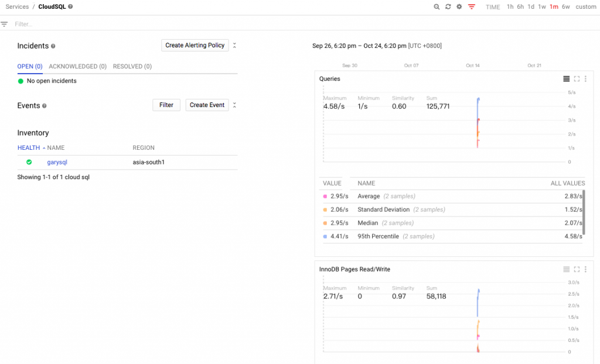This screenshot has height=364, width=600.
Task: Click the Queries chart title
Action: click(330, 79)
